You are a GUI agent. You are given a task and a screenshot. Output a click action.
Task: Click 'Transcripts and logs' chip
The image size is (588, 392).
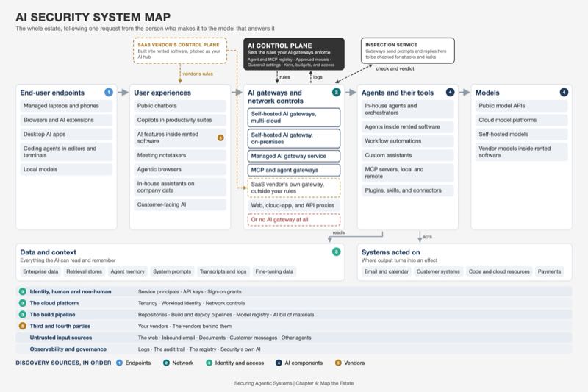pos(223,271)
